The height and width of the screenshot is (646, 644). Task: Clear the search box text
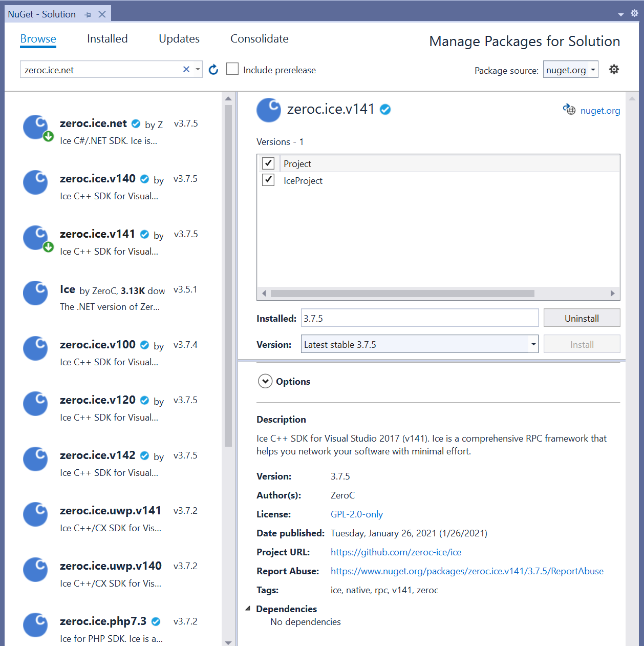pos(186,69)
